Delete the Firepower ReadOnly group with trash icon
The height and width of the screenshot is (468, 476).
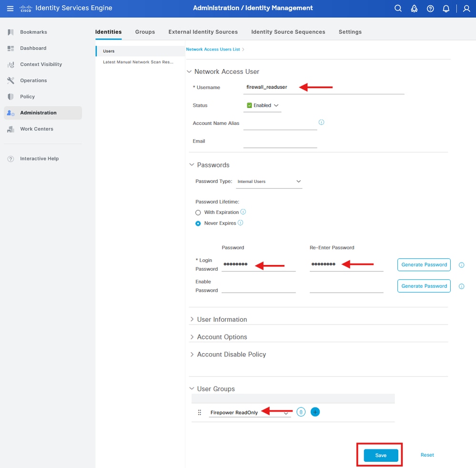pyautogui.click(x=301, y=412)
